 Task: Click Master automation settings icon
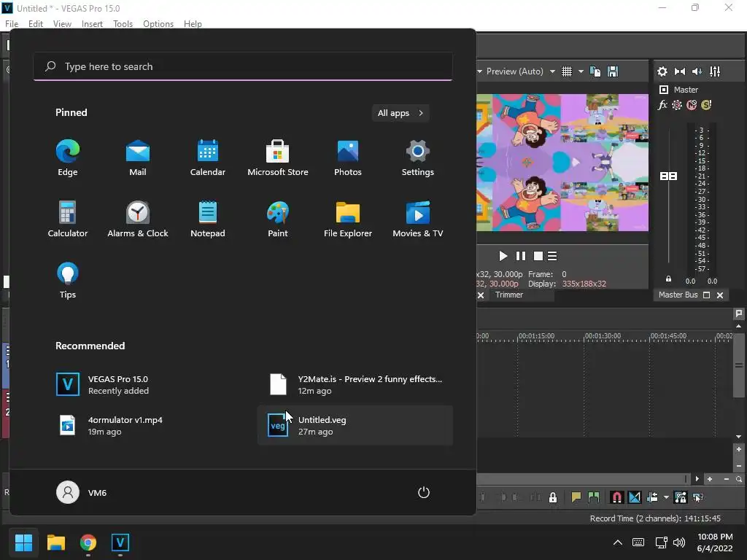coord(677,105)
